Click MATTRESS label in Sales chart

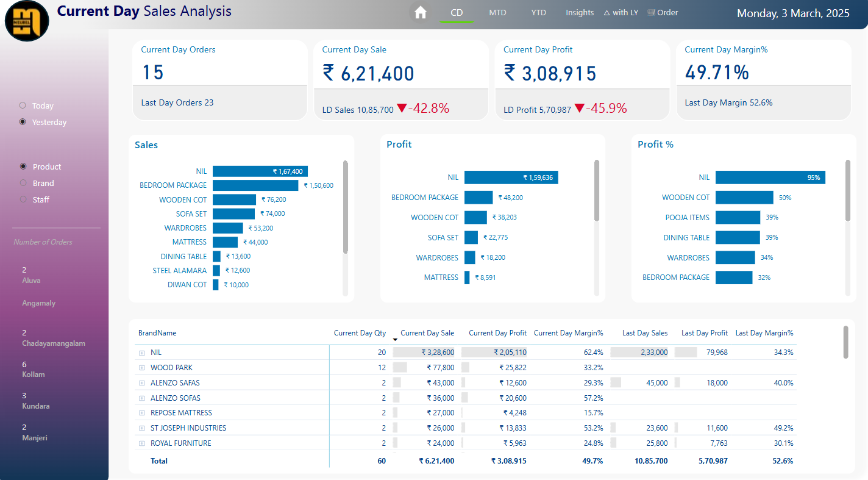190,242
